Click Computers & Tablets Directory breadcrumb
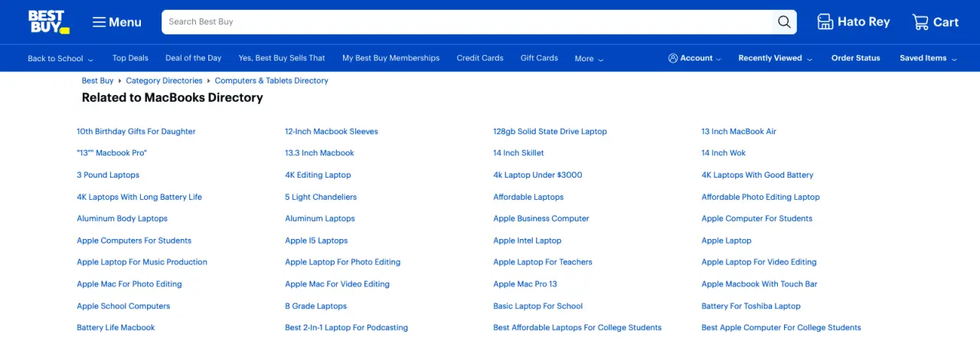The image size is (980, 337). tap(271, 80)
